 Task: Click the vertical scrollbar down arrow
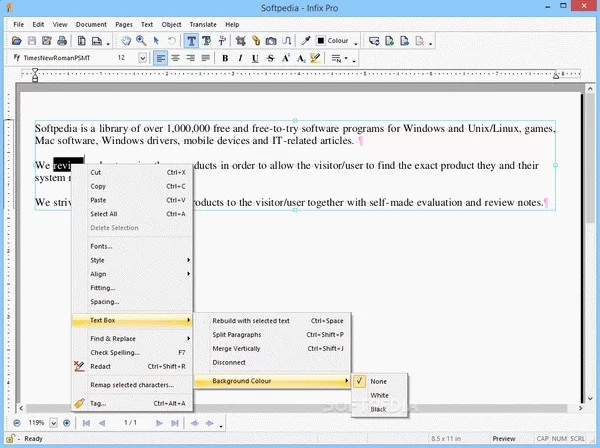pyautogui.click(x=590, y=398)
